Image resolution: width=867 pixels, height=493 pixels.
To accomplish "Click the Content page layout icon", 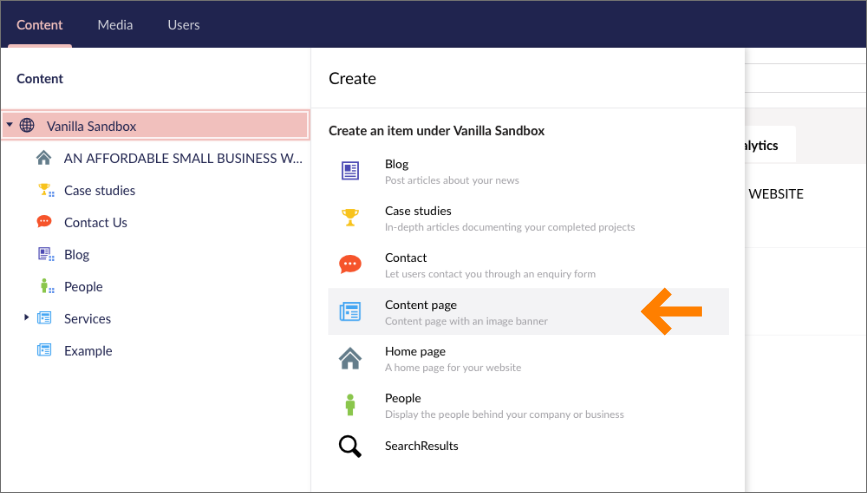I will [350, 312].
